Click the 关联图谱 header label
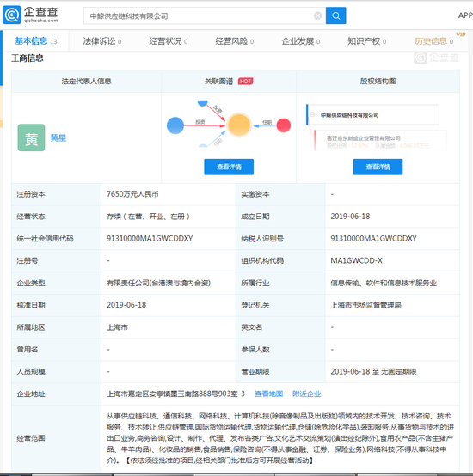This screenshot has width=473, height=476. pos(218,81)
